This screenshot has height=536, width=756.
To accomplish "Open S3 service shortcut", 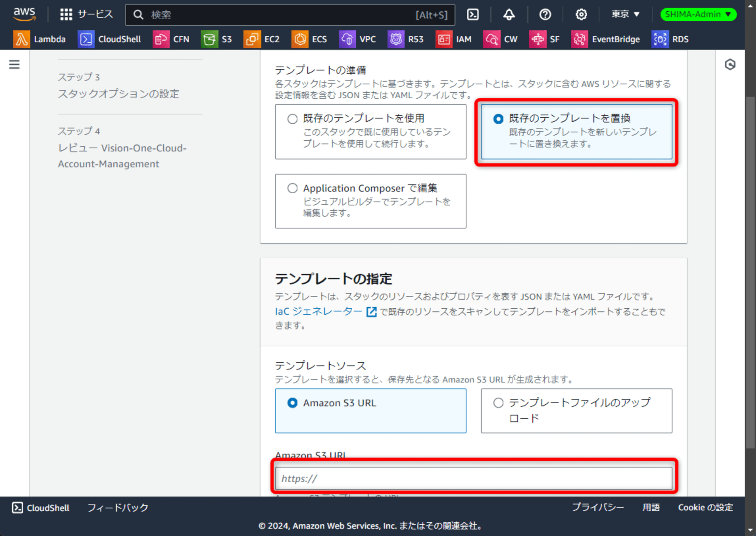I will tap(217, 39).
